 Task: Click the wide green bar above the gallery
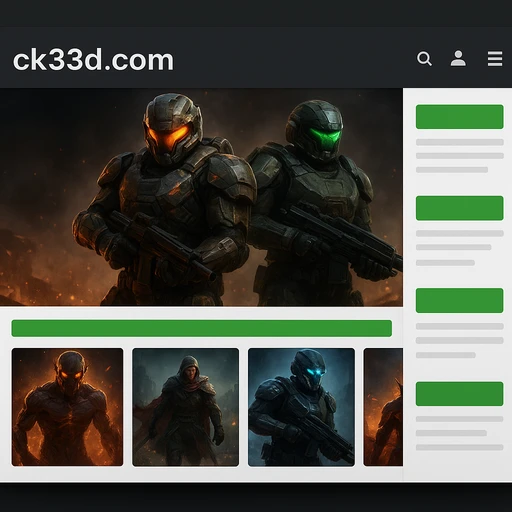click(x=202, y=328)
